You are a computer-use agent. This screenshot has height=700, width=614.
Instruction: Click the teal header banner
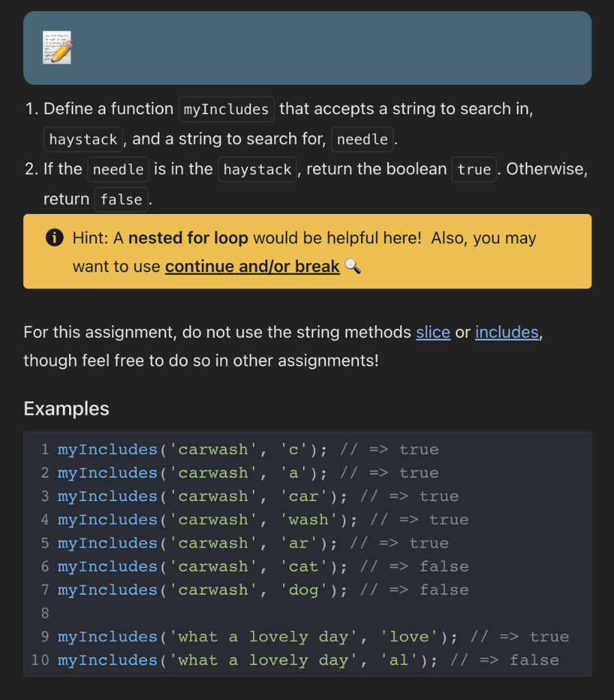coord(307,48)
